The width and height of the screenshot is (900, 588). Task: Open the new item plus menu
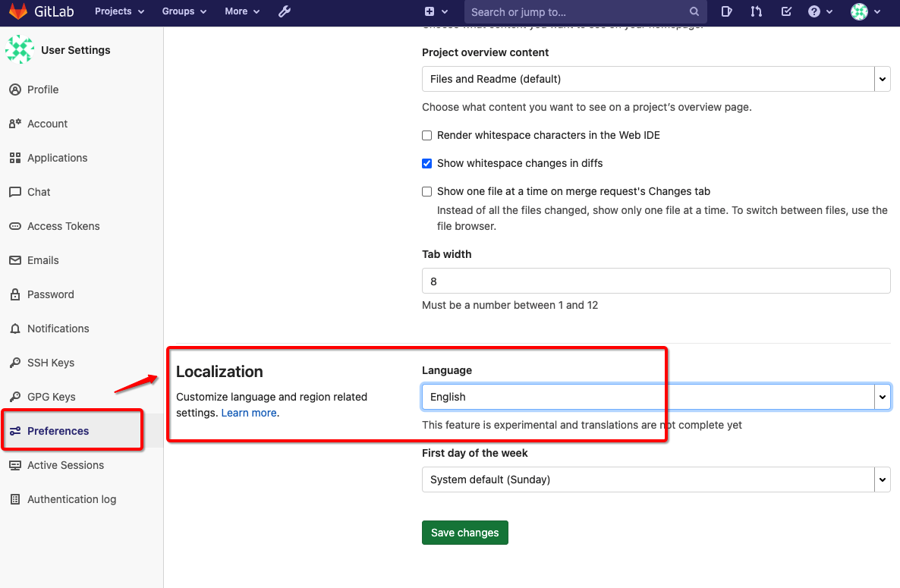point(432,11)
